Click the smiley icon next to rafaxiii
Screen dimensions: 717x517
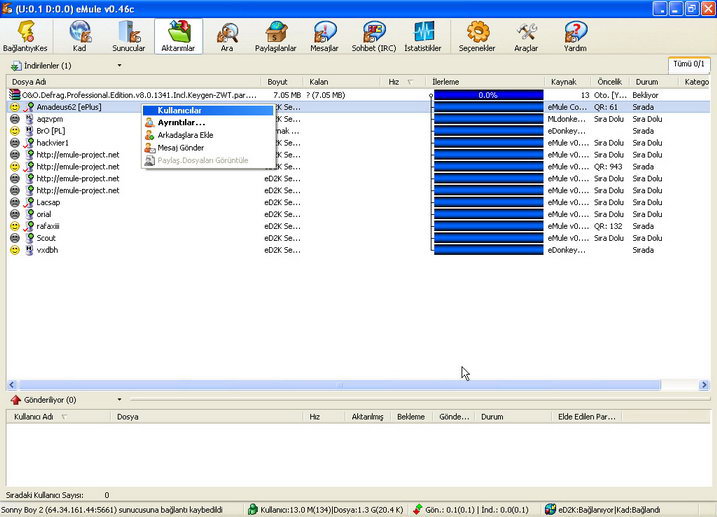pyautogui.click(x=15, y=226)
